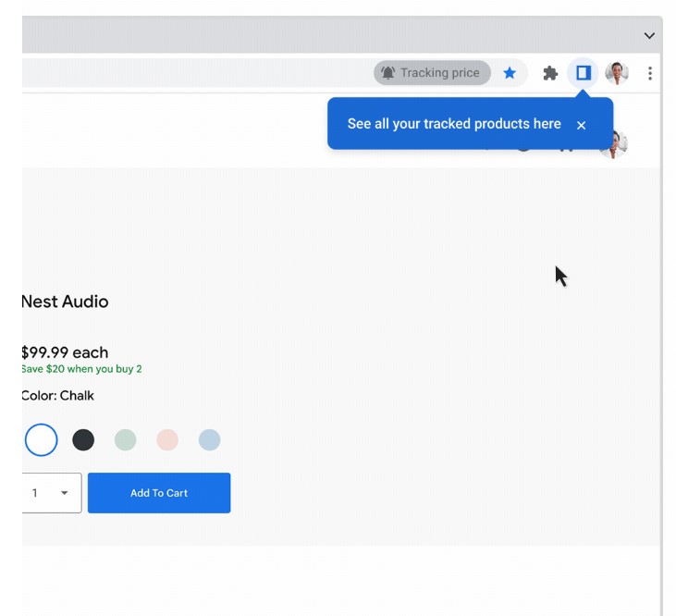Select the Sand pink color swatch
The height and width of the screenshot is (616, 676).
pos(167,439)
